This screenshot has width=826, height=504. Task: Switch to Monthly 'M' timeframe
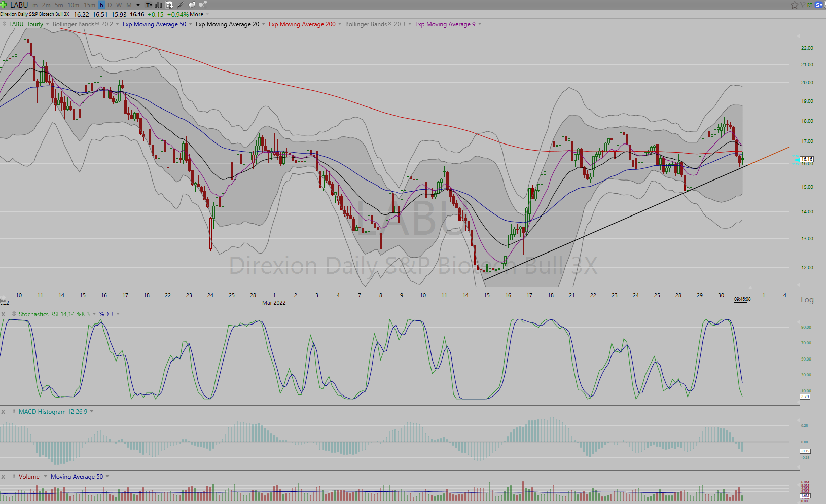tap(129, 5)
